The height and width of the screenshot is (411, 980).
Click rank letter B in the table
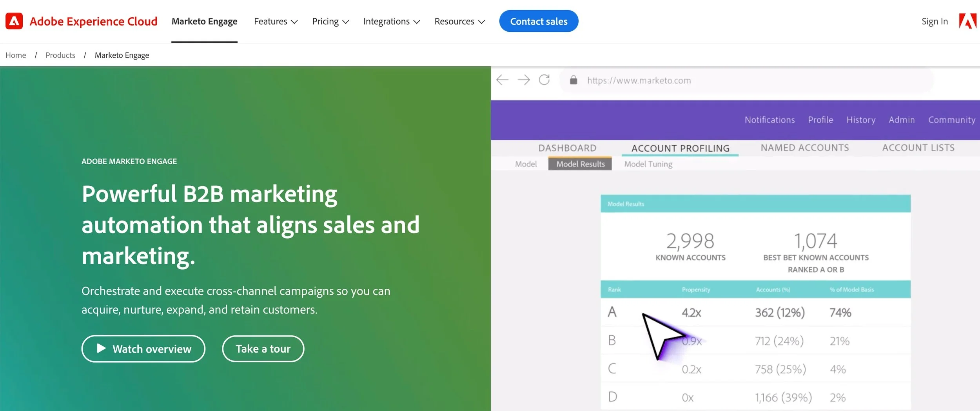612,340
